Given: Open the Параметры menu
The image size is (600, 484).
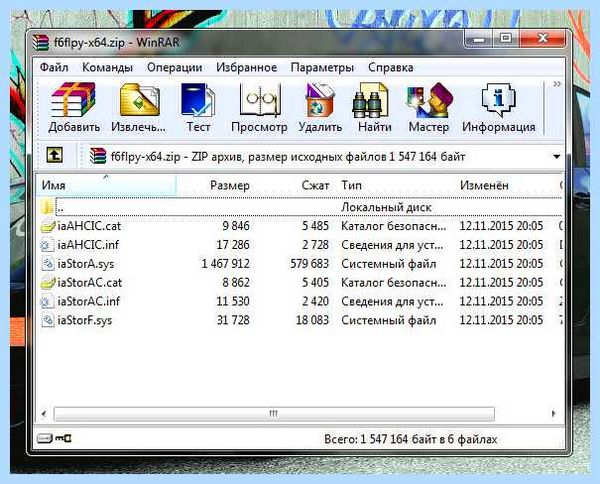Looking at the screenshot, I should [x=322, y=67].
